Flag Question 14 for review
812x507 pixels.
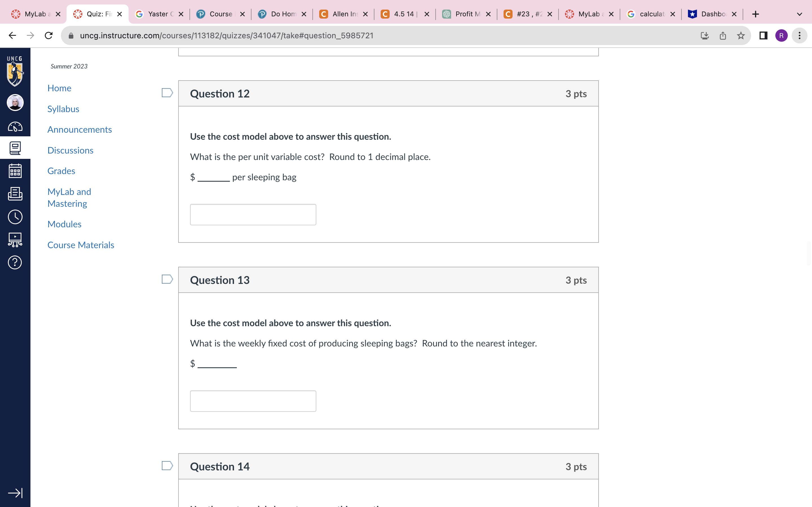(167, 466)
